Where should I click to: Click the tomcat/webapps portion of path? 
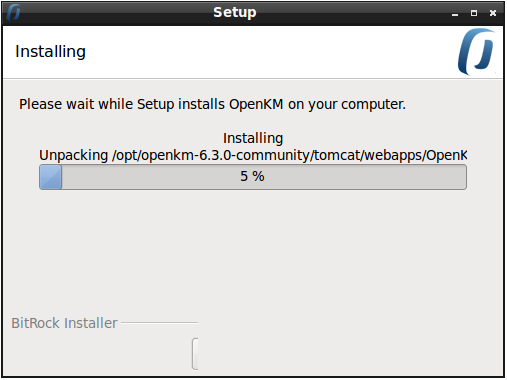click(368, 155)
